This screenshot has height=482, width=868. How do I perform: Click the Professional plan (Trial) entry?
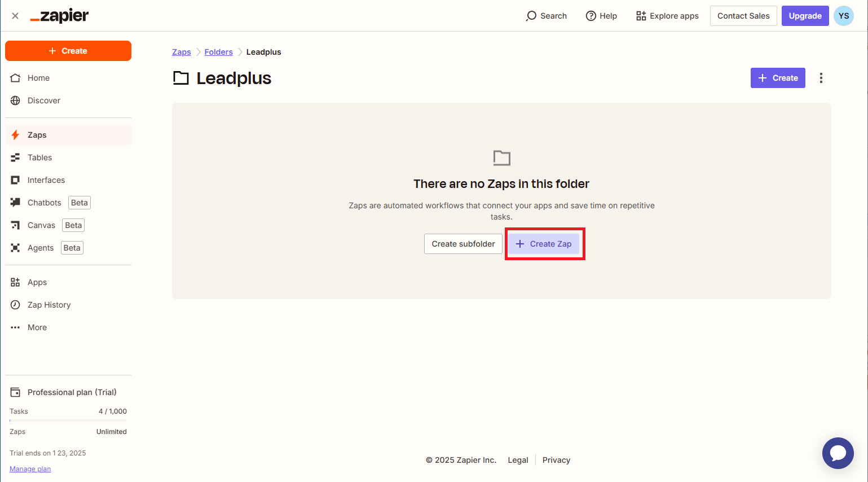(68, 392)
